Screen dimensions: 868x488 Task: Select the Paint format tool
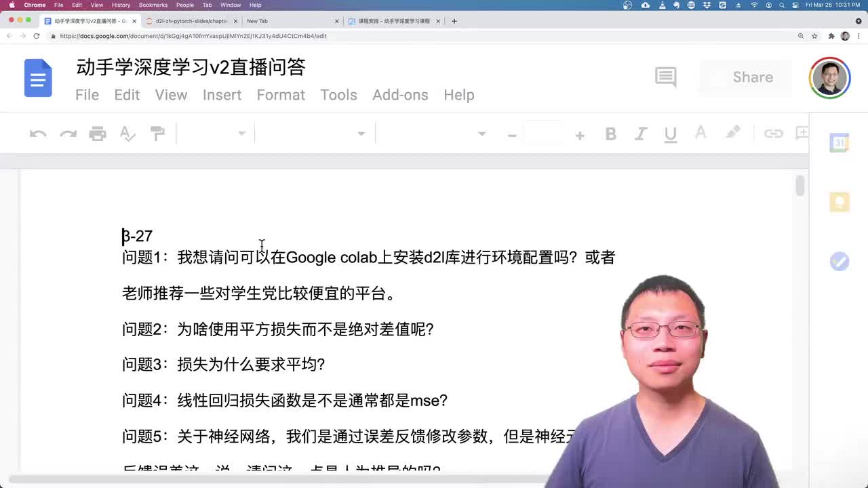tap(157, 134)
